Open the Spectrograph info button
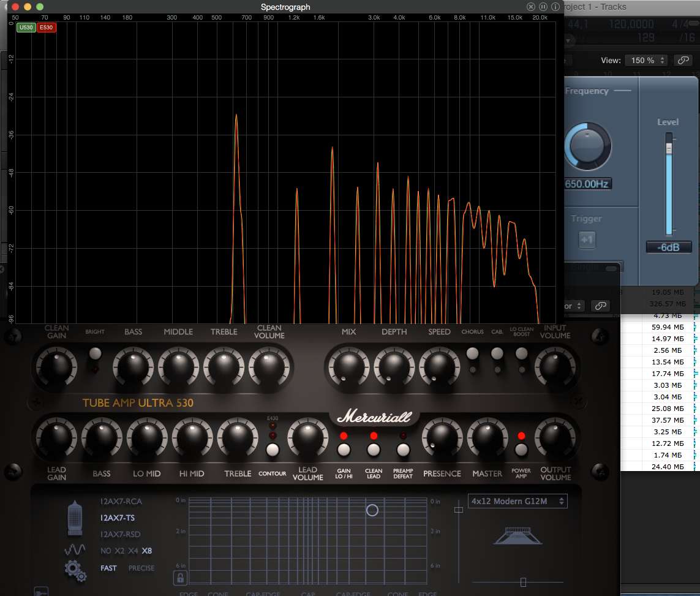The image size is (700, 596). click(555, 7)
